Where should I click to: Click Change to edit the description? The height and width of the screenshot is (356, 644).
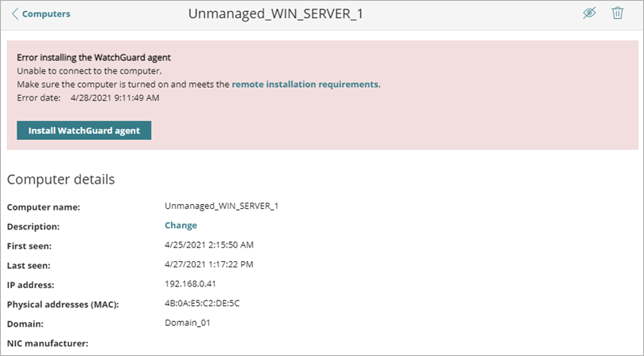click(180, 225)
